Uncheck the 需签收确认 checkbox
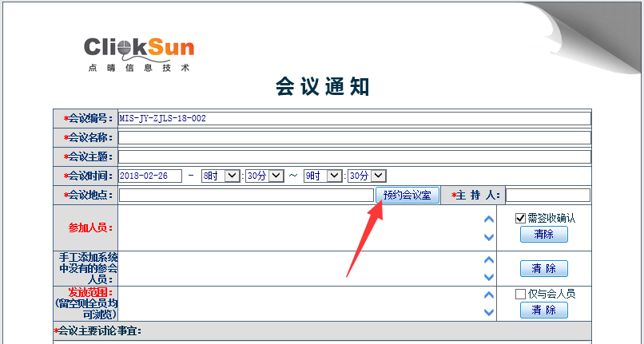Screen dimensions: 644x344 pos(521,218)
